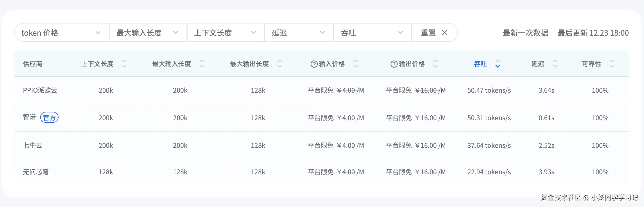
Task: Click the help icon beside 输出价格
Action: point(394,64)
